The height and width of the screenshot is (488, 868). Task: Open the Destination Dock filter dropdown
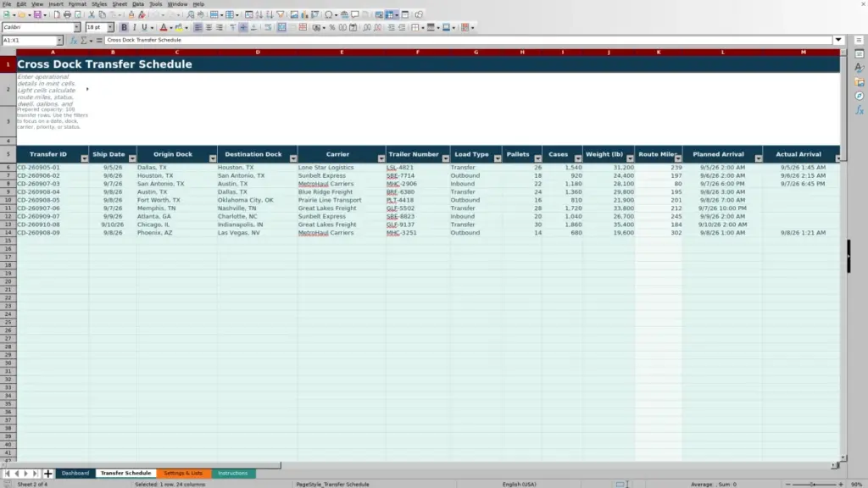point(292,158)
